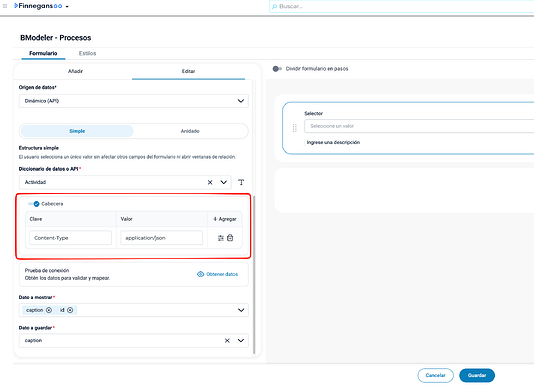Expand the Dato a guardar dropdown
Image resolution: width=534 pixels, height=387 pixels.
(x=241, y=340)
